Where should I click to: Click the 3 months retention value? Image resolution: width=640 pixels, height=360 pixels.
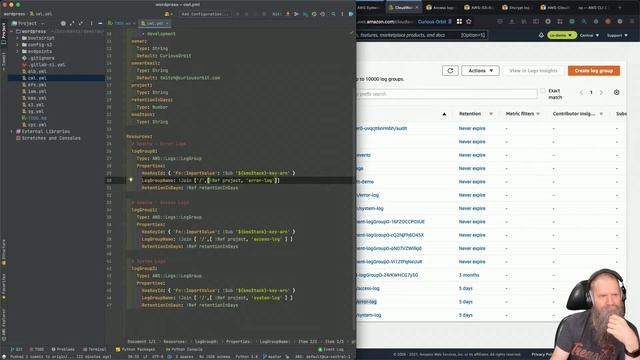(469, 275)
